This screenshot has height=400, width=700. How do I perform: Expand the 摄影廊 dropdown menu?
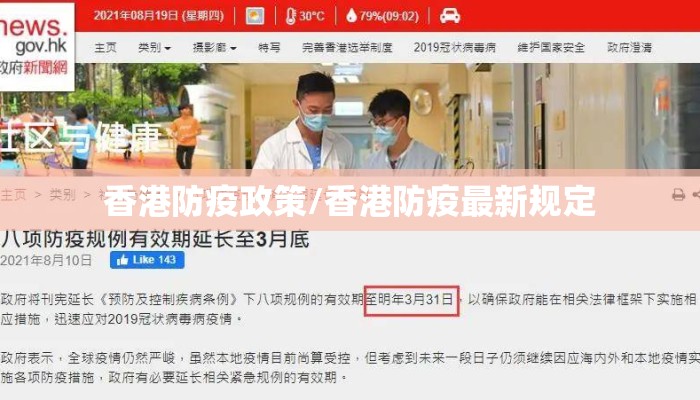coord(214,47)
